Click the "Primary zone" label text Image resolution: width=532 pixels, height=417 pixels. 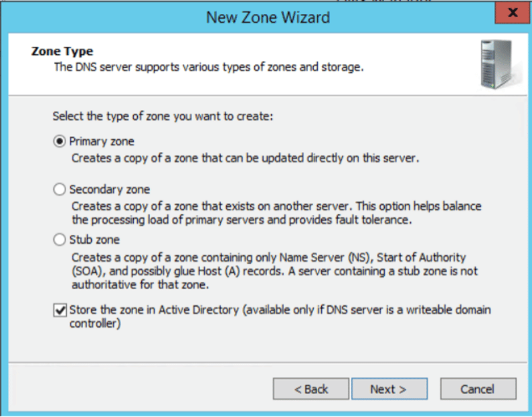tap(102, 142)
